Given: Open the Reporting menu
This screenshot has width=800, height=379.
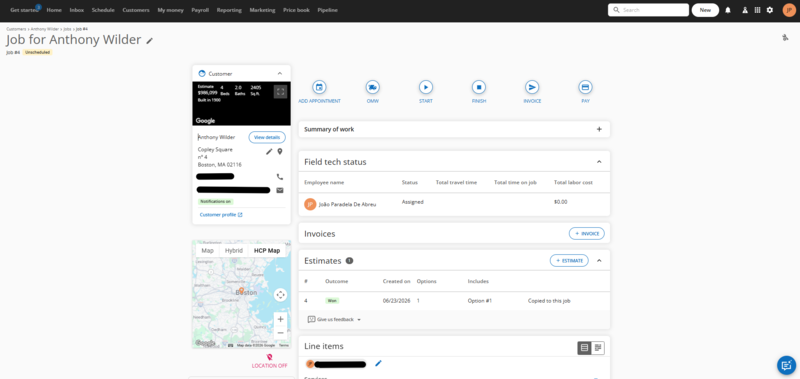Looking at the screenshot, I should point(229,10).
